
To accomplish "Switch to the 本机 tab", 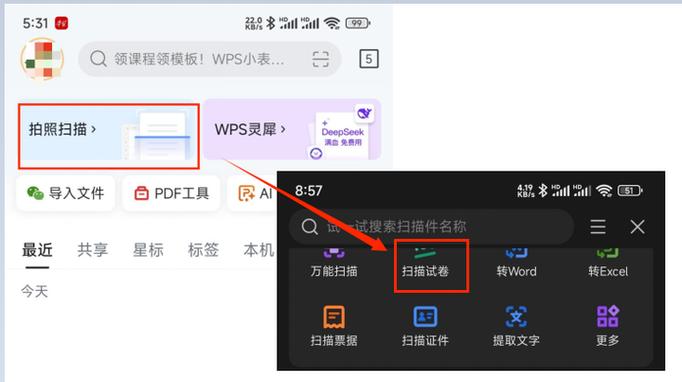I will coord(259,250).
